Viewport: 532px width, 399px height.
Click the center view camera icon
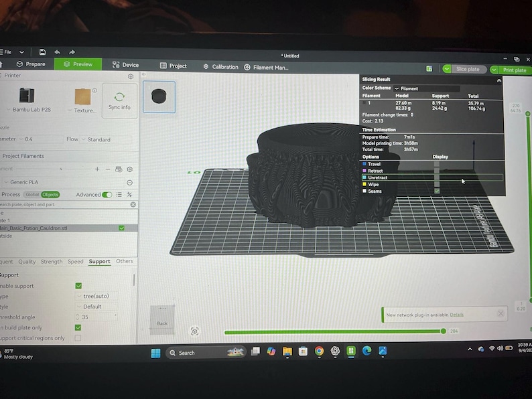194,331
